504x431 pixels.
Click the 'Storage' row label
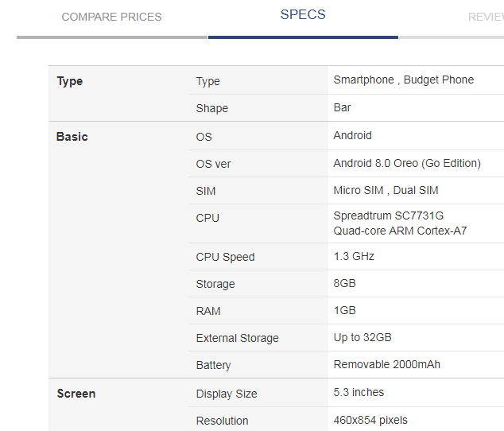click(x=215, y=285)
